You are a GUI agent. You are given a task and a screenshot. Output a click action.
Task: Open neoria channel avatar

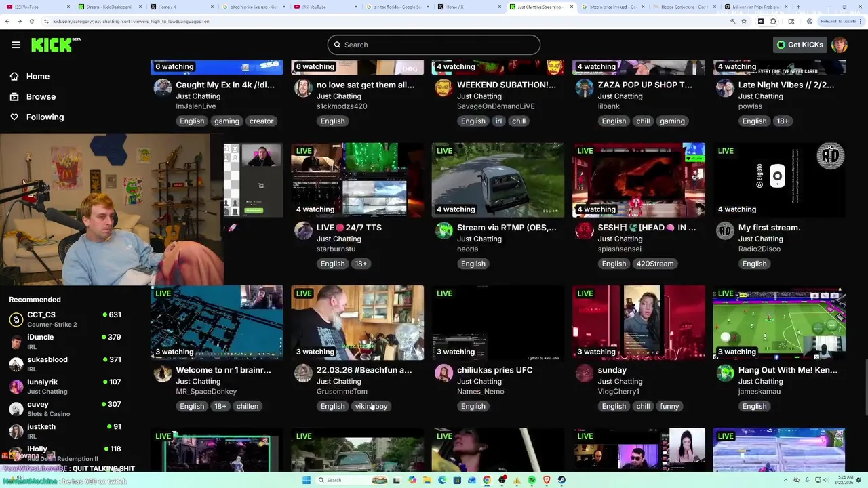coord(443,230)
